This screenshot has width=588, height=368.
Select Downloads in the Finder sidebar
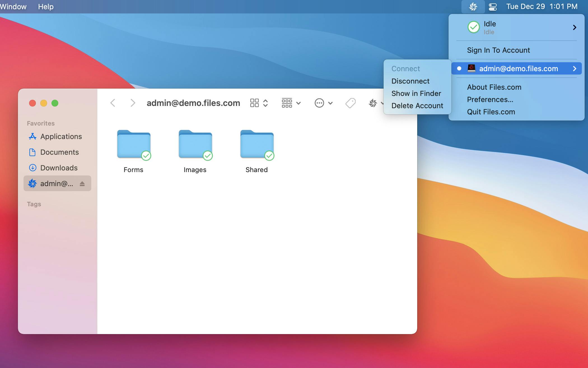(x=59, y=168)
